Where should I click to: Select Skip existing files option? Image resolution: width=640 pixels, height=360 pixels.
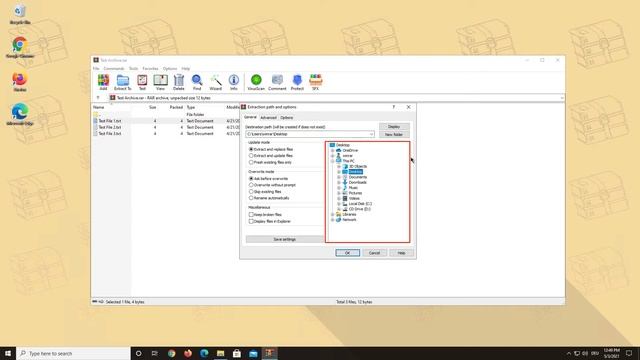point(265,191)
